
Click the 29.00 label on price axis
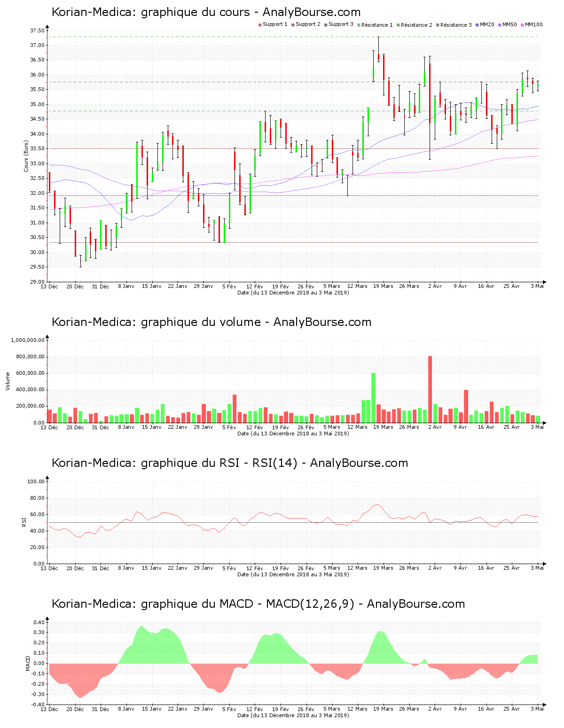[37, 282]
